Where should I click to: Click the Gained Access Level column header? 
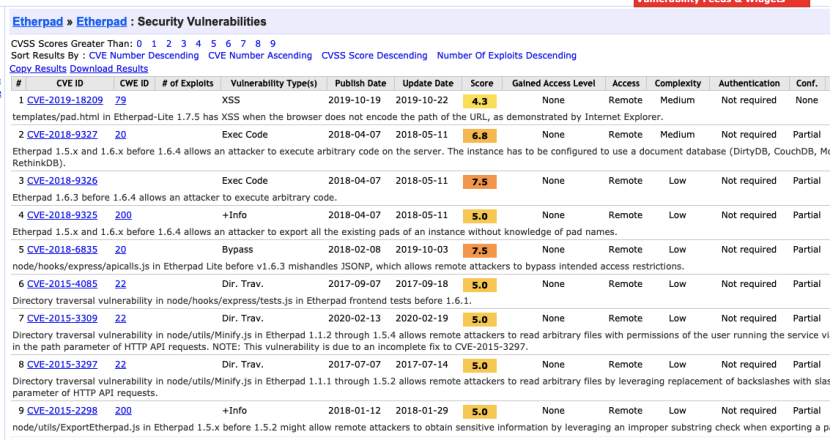(x=553, y=83)
